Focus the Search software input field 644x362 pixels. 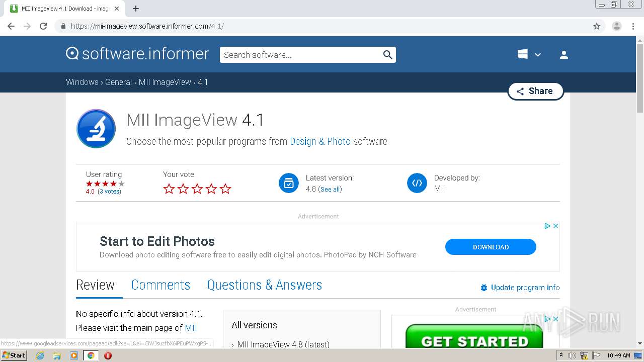click(301, 55)
